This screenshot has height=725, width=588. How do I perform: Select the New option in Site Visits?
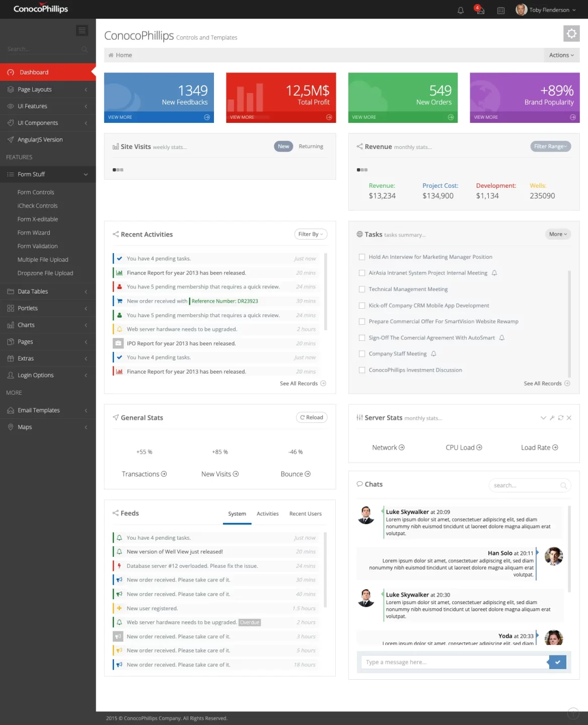tap(283, 147)
